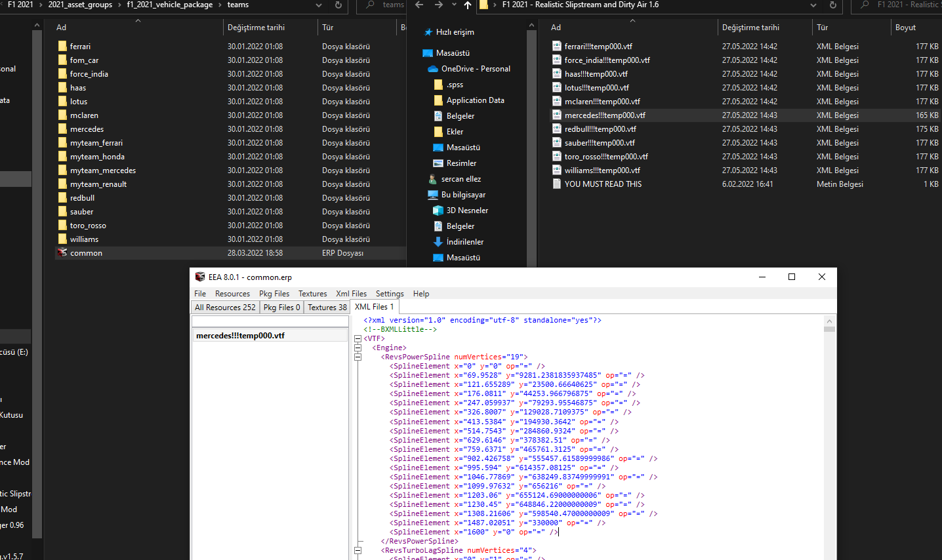Screen dimensions: 942x560
Task: Select mercedes!!!temp000.vtf in EEA list
Action: [x=270, y=335]
